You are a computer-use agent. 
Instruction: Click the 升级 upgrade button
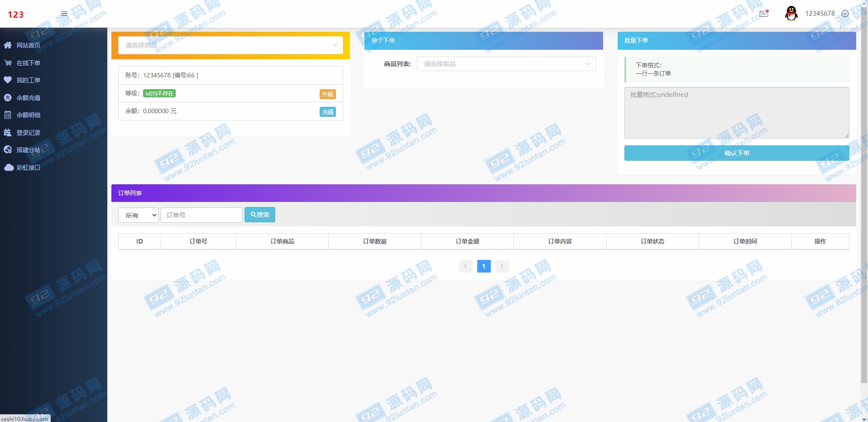tap(327, 94)
